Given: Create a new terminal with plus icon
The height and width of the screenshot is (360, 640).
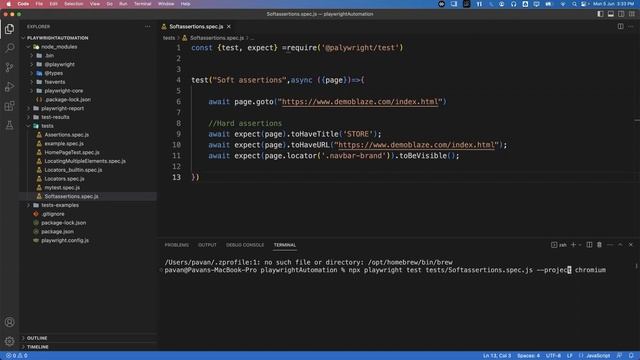Looking at the screenshot, I should (573, 244).
